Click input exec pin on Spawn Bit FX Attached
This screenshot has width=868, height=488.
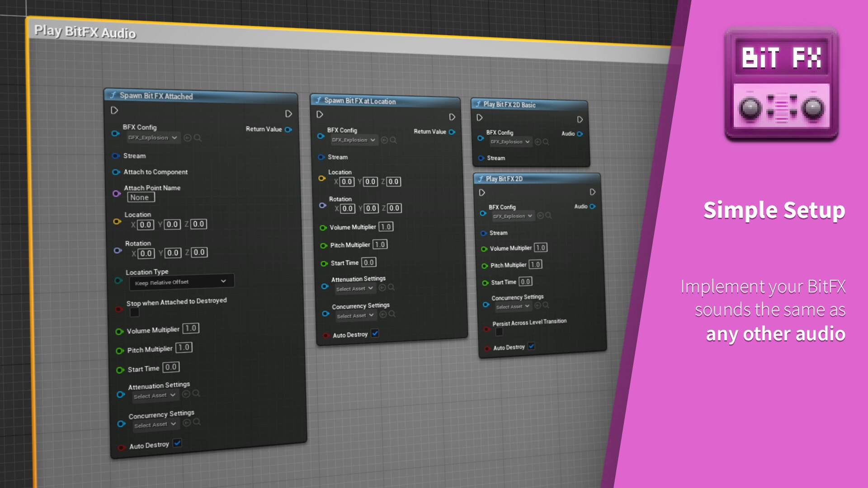point(114,110)
